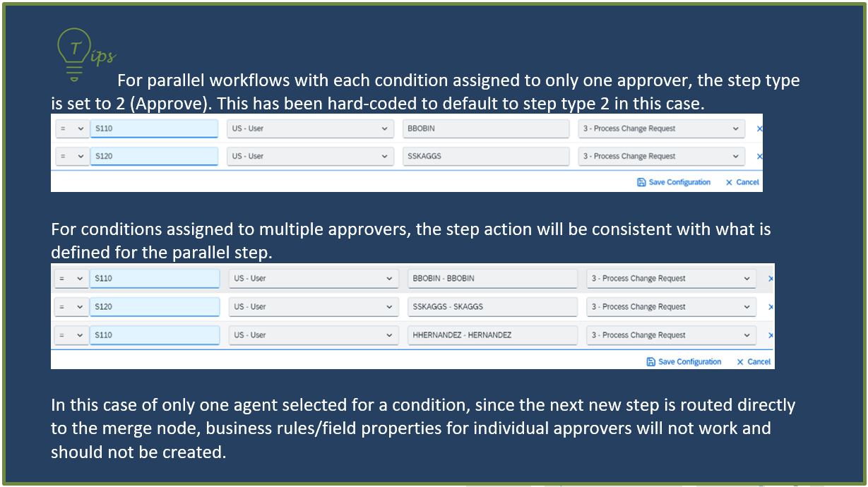Click save icon in second configuration panel
Screen dimensions: 868x487
[x=651, y=361]
